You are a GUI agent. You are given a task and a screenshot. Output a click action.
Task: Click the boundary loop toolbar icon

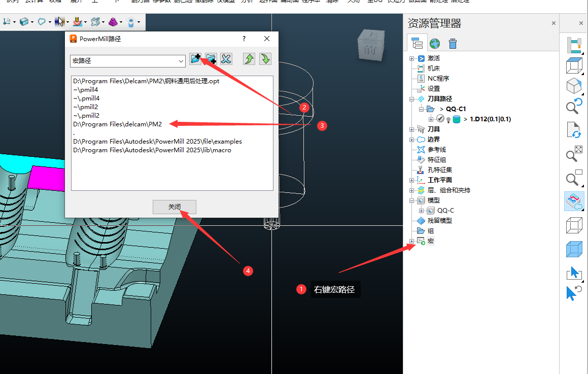(x=42, y=22)
